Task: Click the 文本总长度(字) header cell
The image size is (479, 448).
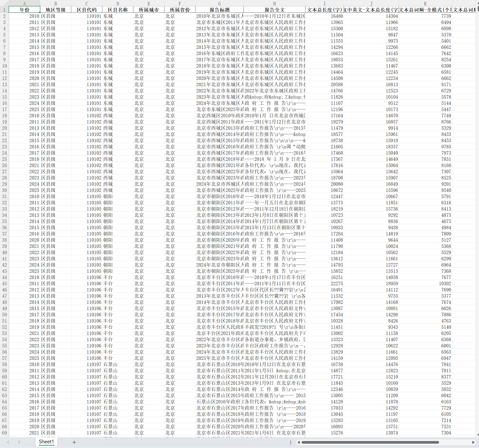Action: coord(324,10)
